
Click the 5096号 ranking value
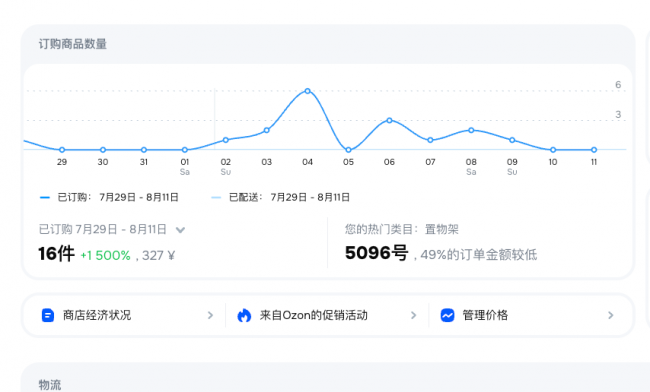[x=376, y=253]
